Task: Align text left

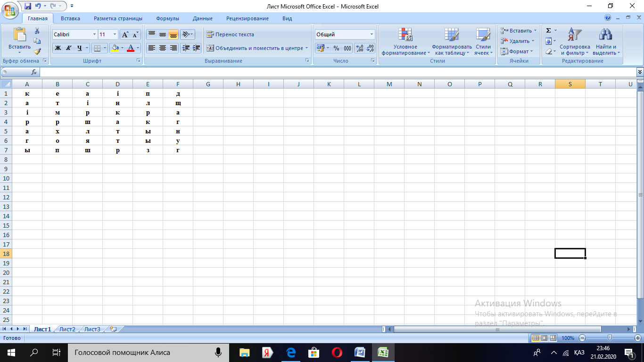Action: tap(151, 48)
